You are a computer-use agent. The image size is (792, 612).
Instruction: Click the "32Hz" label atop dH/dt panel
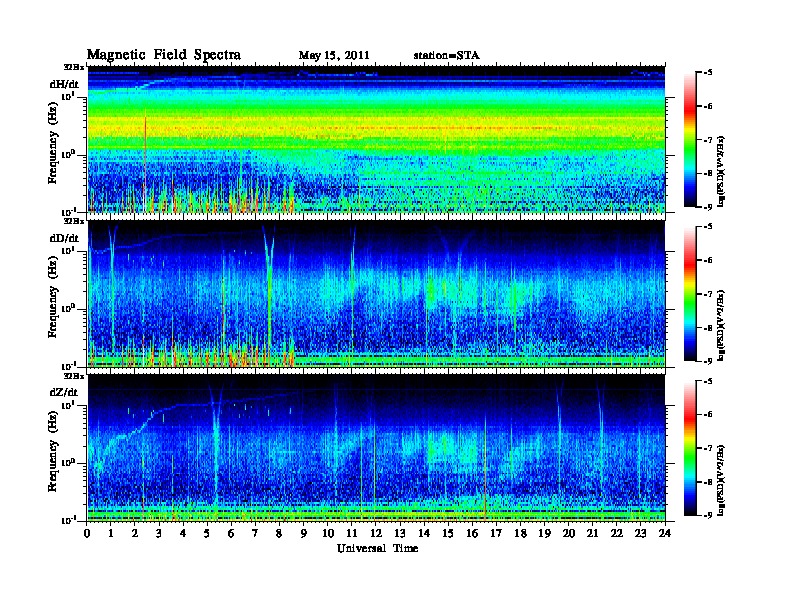click(x=73, y=66)
